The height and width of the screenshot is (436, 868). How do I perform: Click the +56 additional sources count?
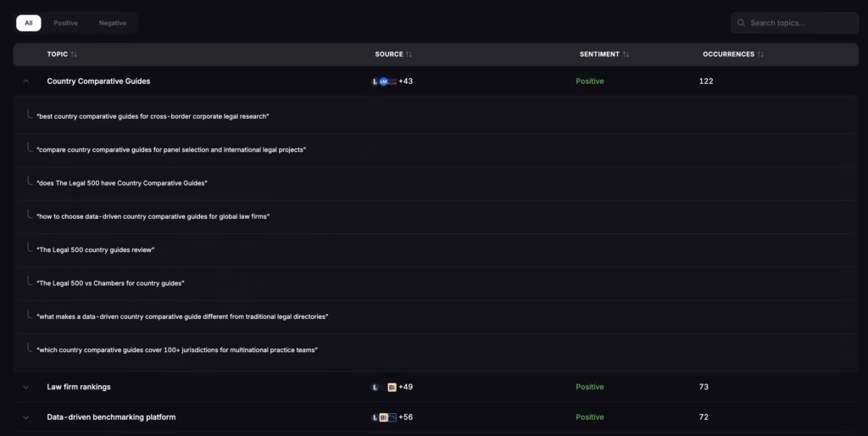click(x=405, y=417)
